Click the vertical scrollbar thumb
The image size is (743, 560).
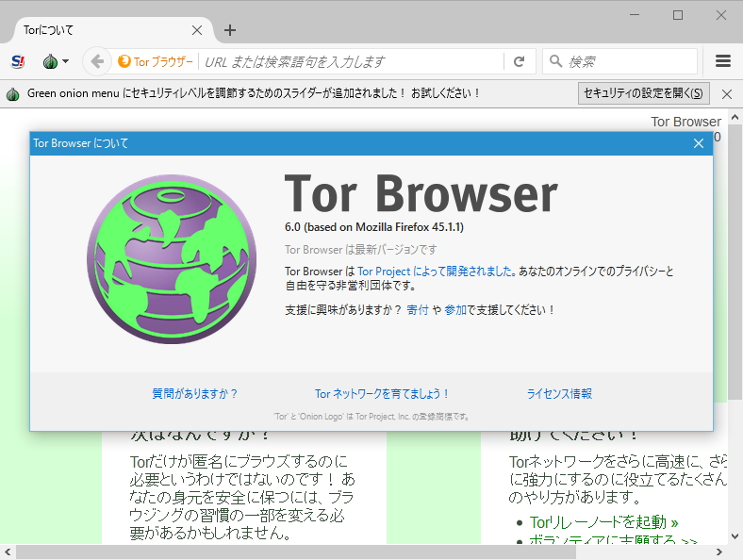(735, 262)
